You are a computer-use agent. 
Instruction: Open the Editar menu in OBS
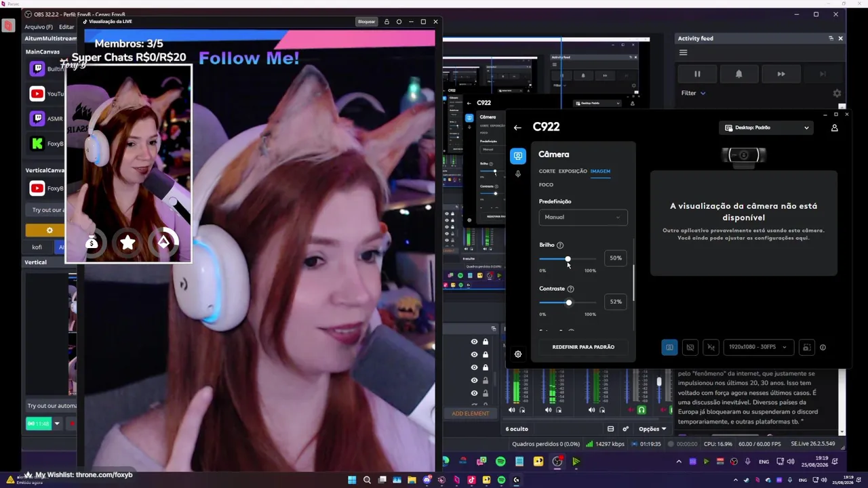point(66,27)
